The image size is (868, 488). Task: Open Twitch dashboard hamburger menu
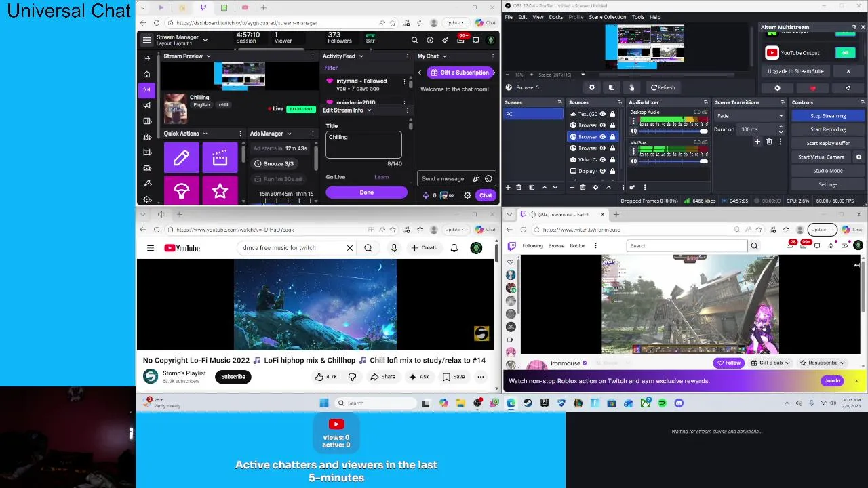coord(146,40)
